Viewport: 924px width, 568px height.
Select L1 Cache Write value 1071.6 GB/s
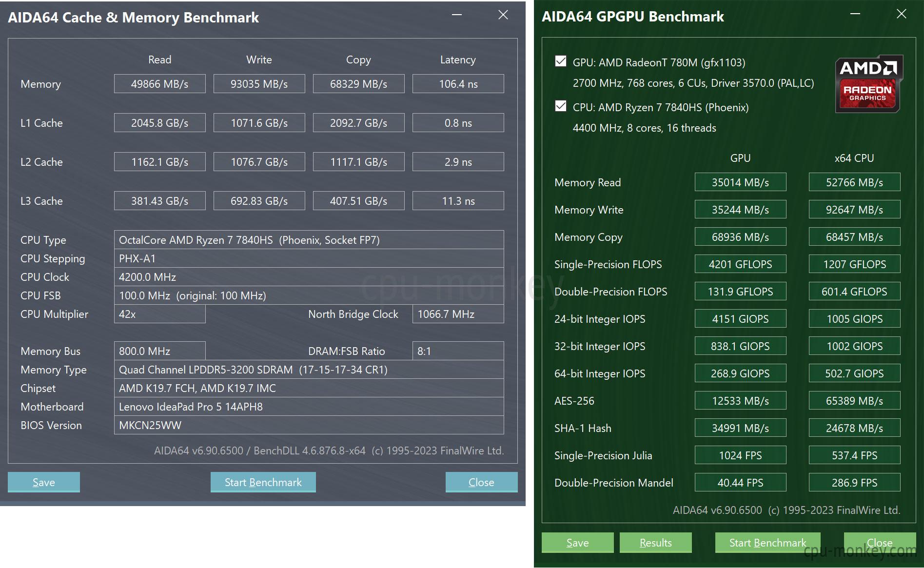point(259,123)
